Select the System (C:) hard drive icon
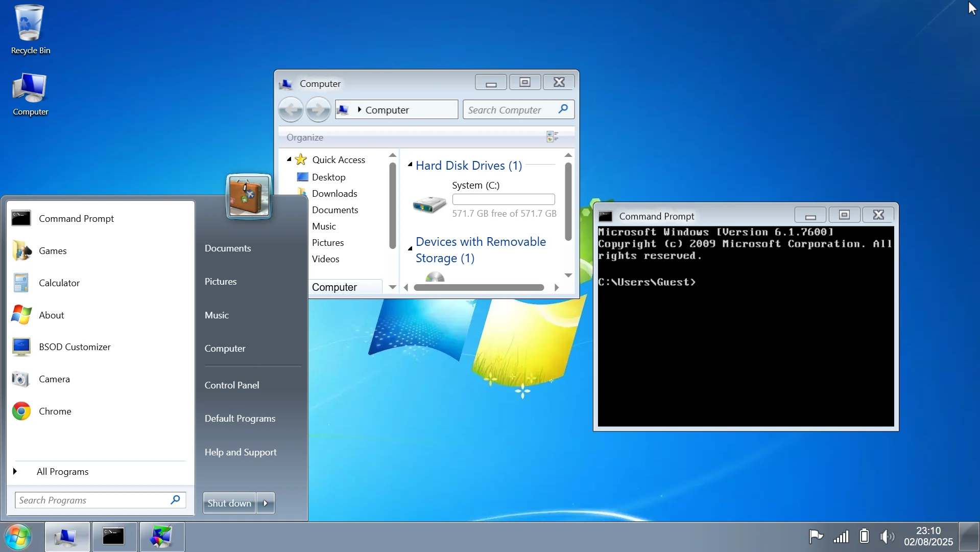This screenshot has height=552, width=980. click(x=429, y=204)
